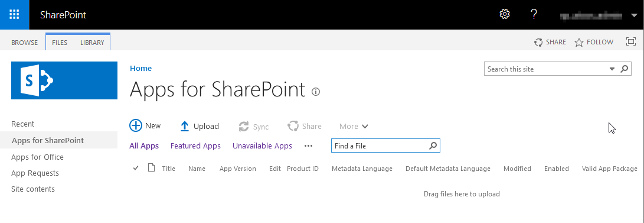Select the All Apps view
The width and height of the screenshot is (644, 223).
pyautogui.click(x=144, y=146)
